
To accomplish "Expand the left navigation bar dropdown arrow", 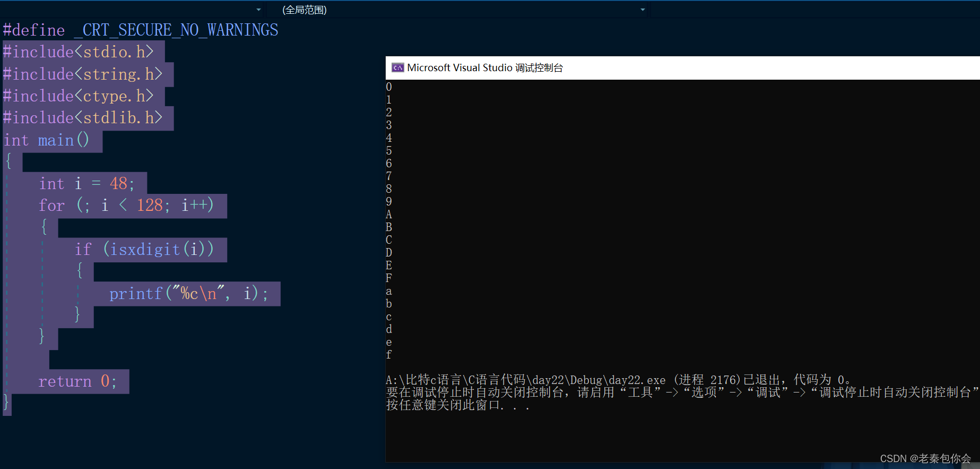I will coord(258,10).
